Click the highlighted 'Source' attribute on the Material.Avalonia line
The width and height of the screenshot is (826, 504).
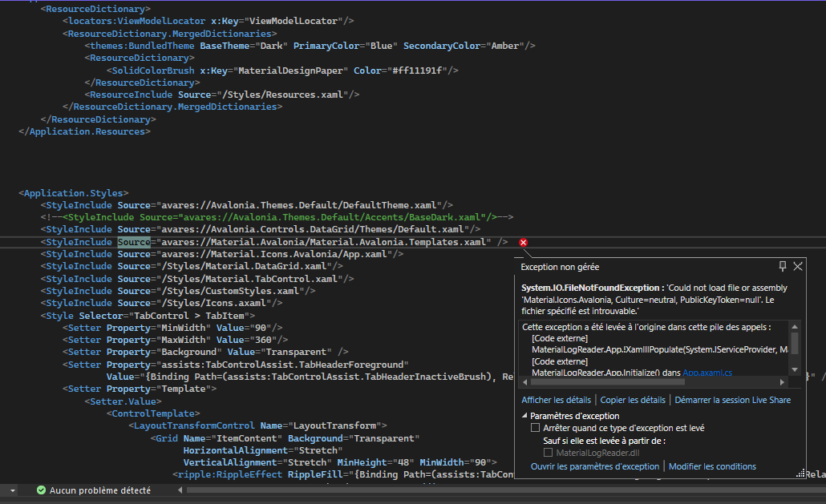[134, 242]
